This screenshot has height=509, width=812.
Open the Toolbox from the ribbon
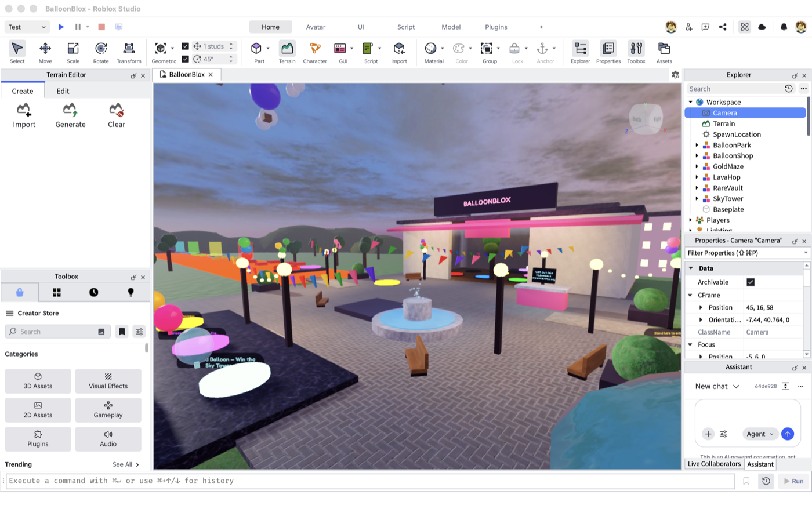636,52
